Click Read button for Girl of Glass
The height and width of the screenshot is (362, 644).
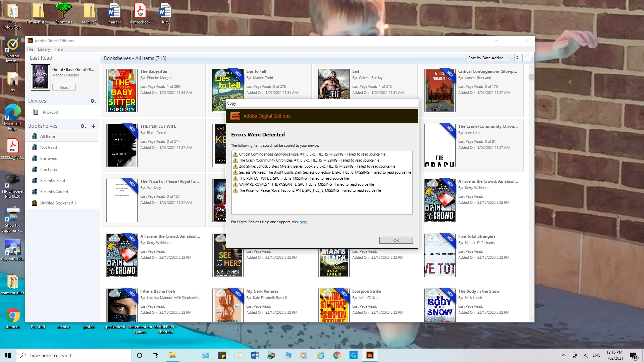pyautogui.click(x=64, y=87)
